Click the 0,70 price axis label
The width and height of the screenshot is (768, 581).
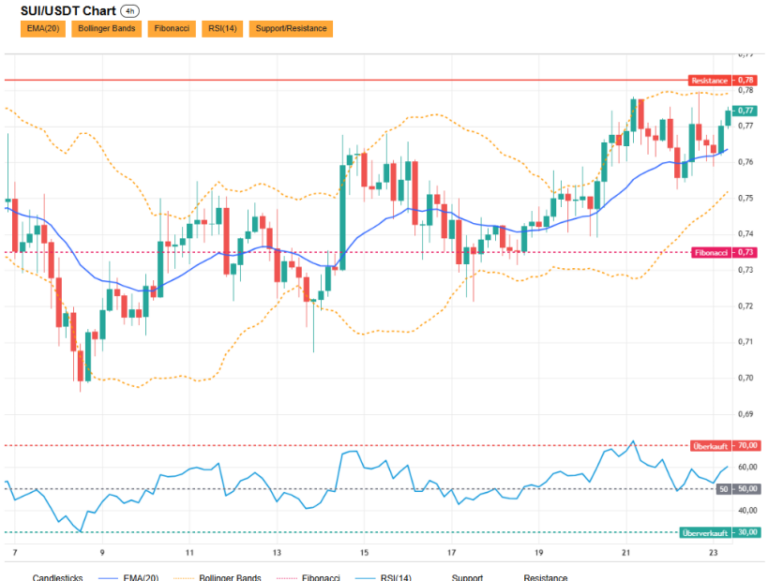pos(745,378)
